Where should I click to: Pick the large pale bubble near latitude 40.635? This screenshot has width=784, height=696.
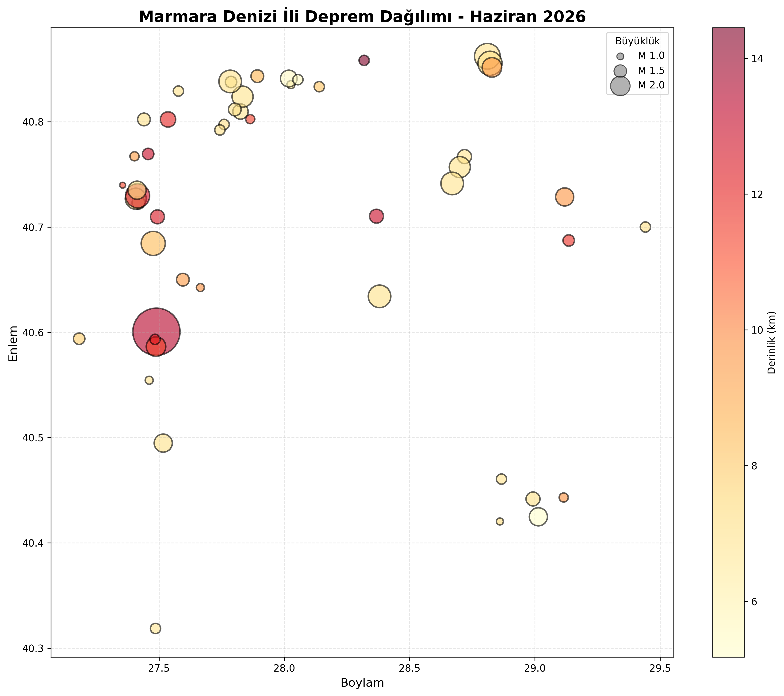(x=379, y=297)
